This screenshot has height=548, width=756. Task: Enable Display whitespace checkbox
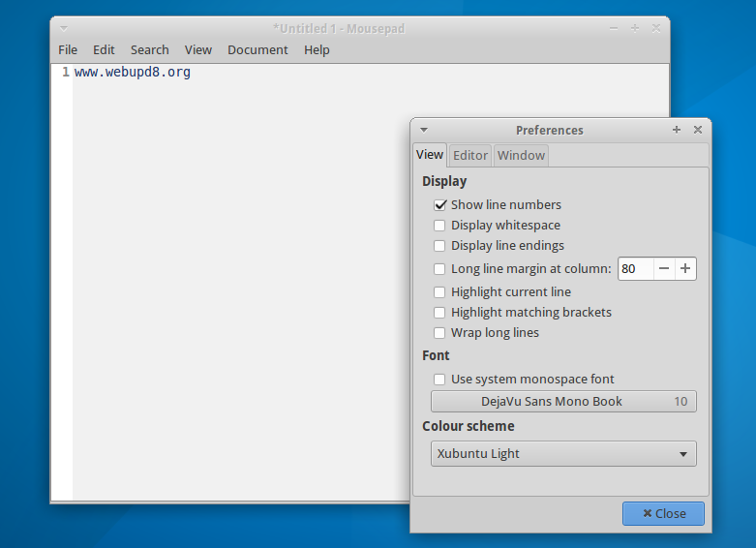[439, 226]
